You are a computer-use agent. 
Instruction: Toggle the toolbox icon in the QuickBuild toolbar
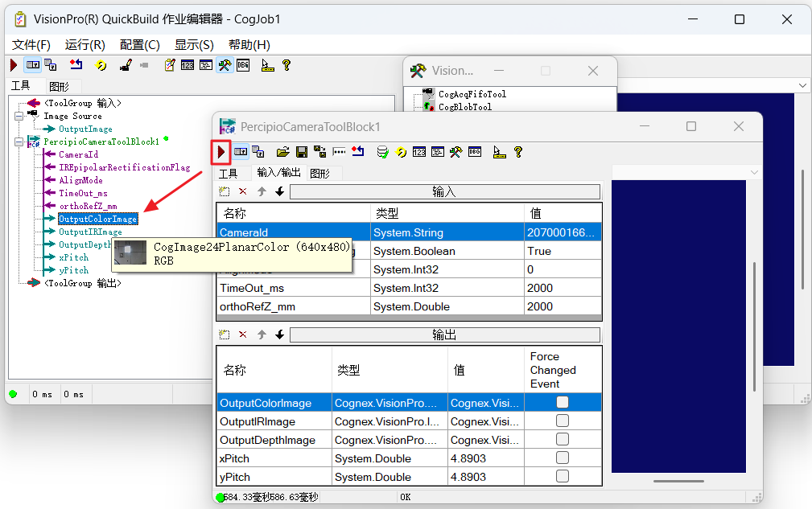pyautogui.click(x=225, y=65)
